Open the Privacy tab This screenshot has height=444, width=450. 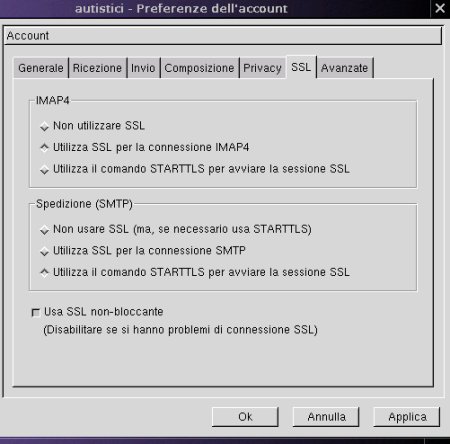click(262, 68)
